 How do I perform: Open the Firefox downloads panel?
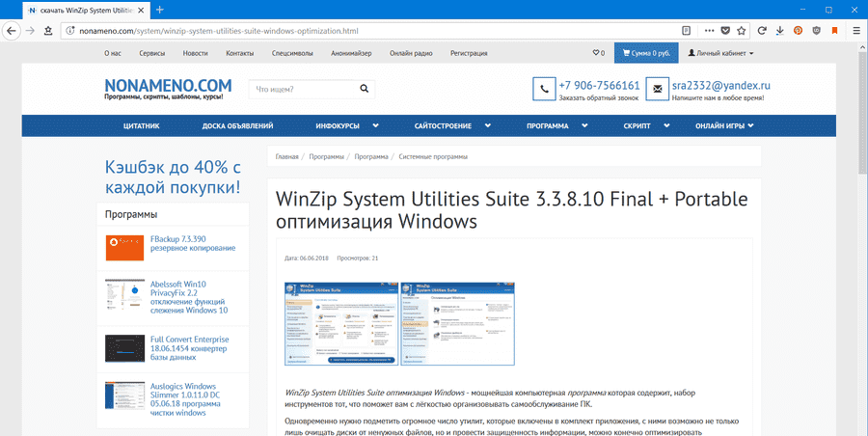click(779, 31)
